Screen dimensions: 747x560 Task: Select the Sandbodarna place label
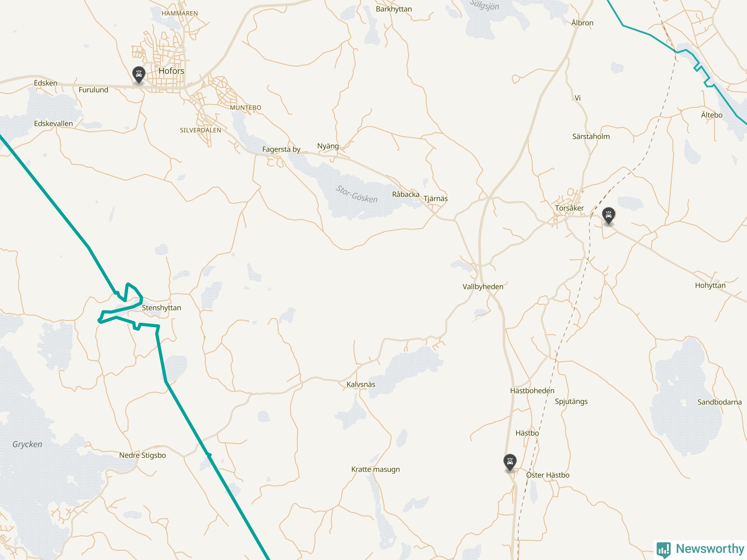coord(720,402)
